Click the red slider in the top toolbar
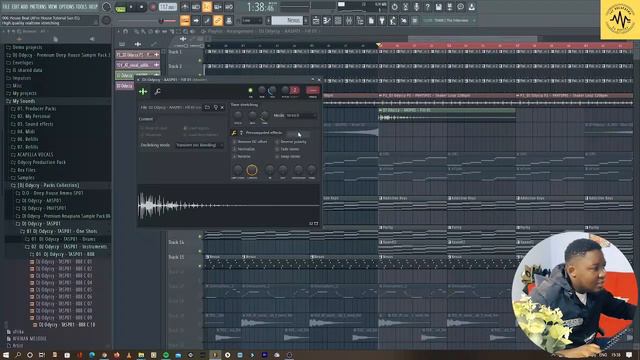Screen dimensions: 640x360 click(167, 20)
